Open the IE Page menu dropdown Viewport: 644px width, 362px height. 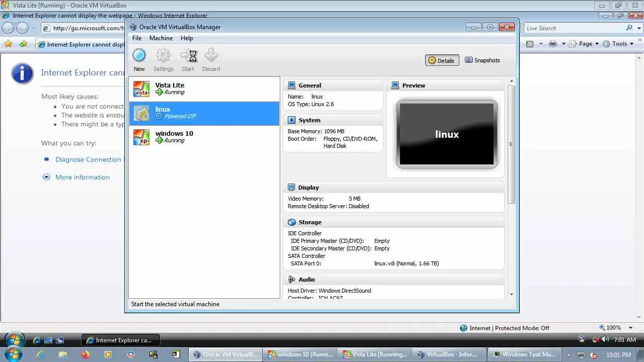click(584, 44)
